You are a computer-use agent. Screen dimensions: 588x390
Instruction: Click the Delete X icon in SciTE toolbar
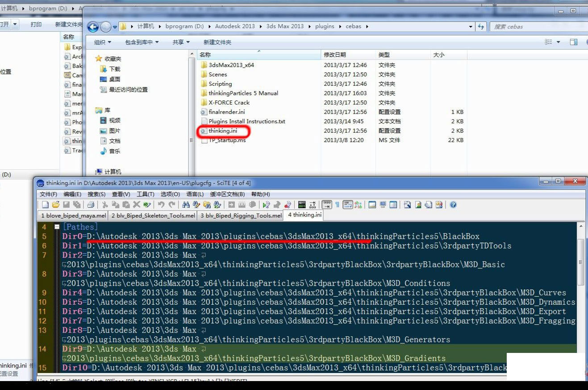(137, 205)
